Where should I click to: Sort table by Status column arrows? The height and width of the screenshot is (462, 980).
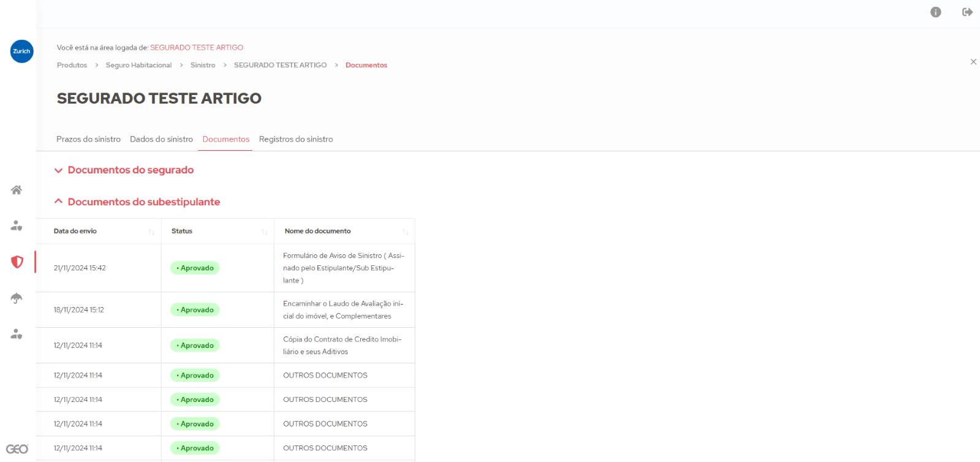[x=265, y=232]
